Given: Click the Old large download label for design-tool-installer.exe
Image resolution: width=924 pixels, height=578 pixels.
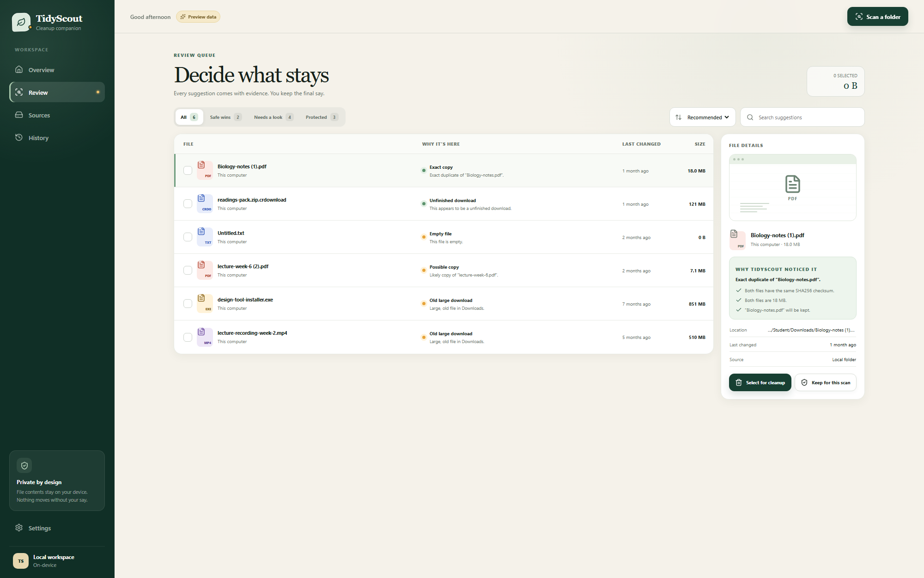Looking at the screenshot, I should coord(451,300).
